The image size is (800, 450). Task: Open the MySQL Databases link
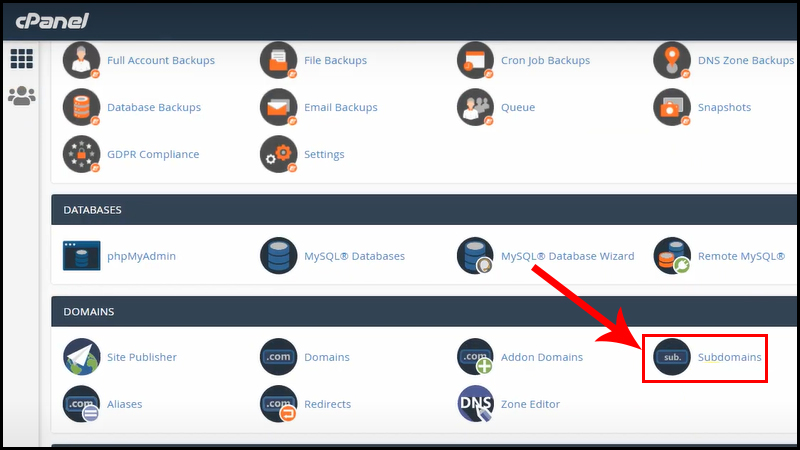tap(355, 256)
